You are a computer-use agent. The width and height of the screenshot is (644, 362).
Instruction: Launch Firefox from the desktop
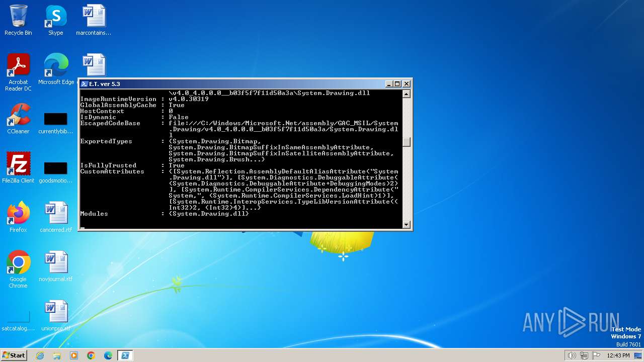click(x=18, y=217)
